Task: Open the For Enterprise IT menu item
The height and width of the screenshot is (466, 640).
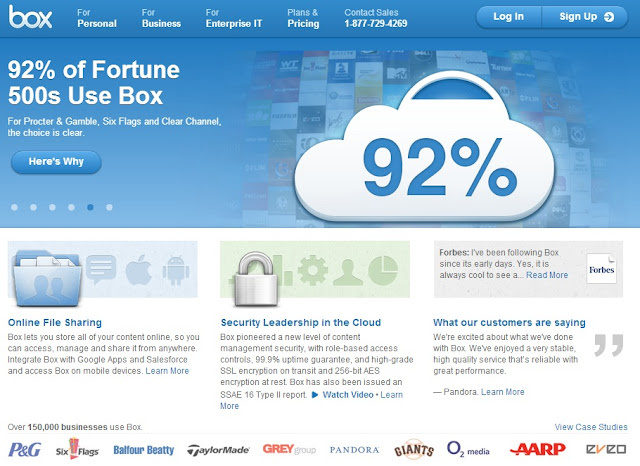Action: (x=233, y=18)
